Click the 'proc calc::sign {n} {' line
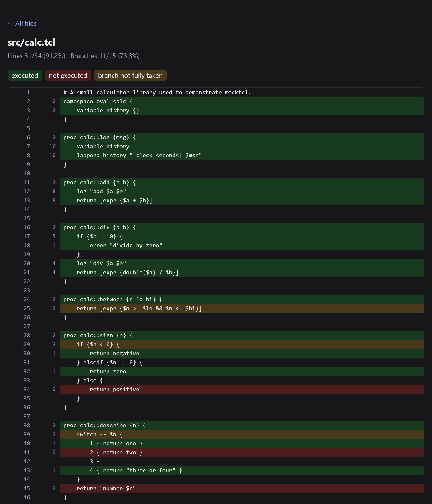This screenshot has height=504, width=432. point(242,336)
